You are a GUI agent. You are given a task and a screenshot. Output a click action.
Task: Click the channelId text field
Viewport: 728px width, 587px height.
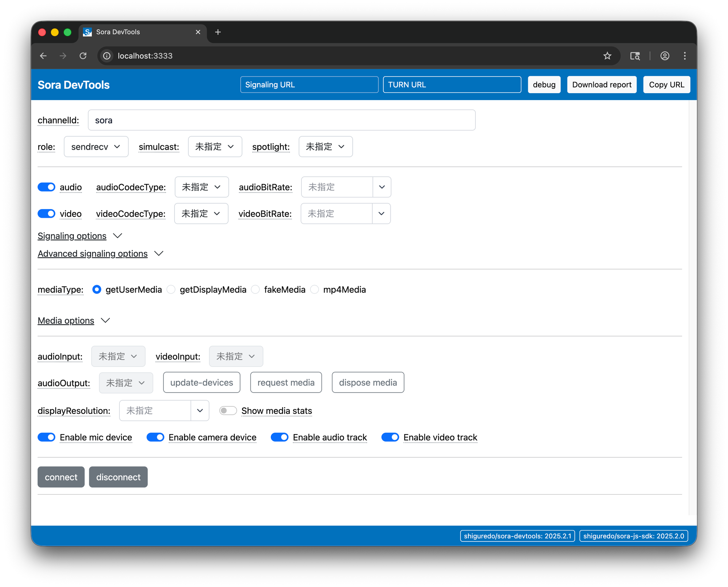pos(281,120)
